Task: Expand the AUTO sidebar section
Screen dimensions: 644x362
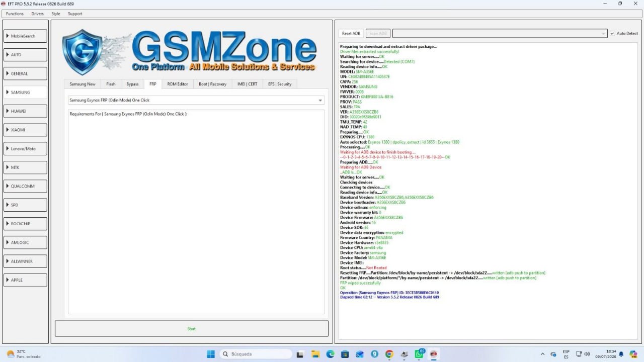Action: pyautogui.click(x=26, y=55)
